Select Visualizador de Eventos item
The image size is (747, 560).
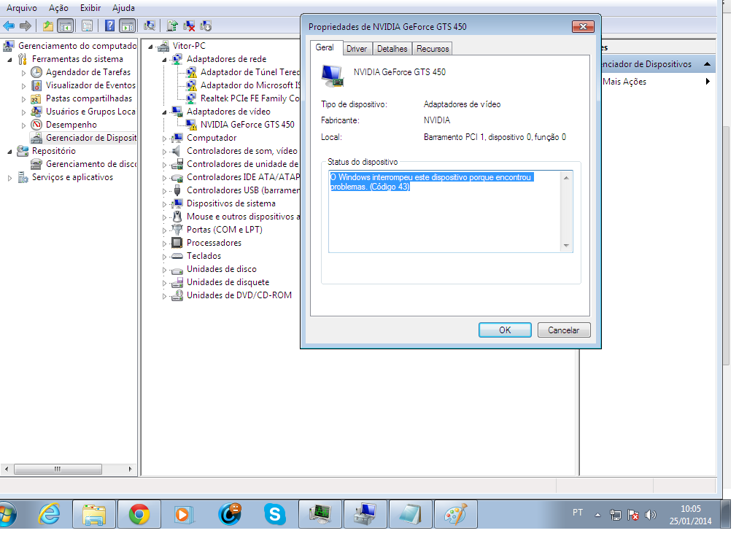pyautogui.click(x=90, y=85)
